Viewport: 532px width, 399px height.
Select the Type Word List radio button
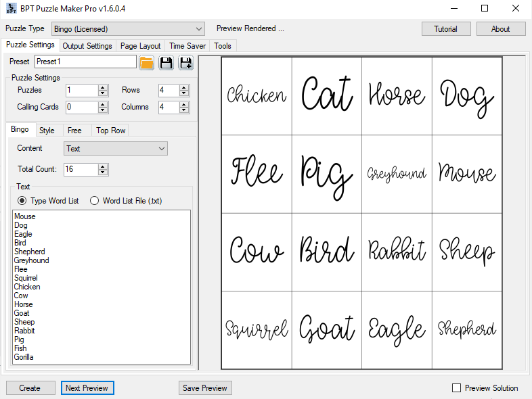tap(22, 201)
